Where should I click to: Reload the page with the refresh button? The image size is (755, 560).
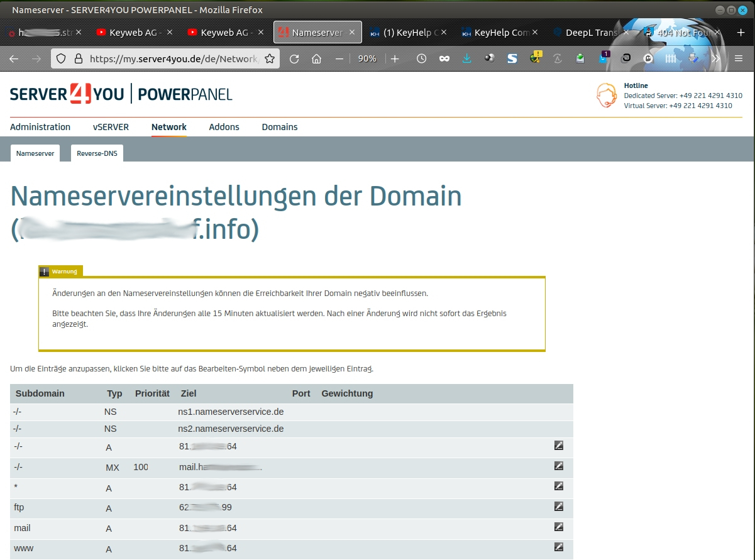[294, 58]
